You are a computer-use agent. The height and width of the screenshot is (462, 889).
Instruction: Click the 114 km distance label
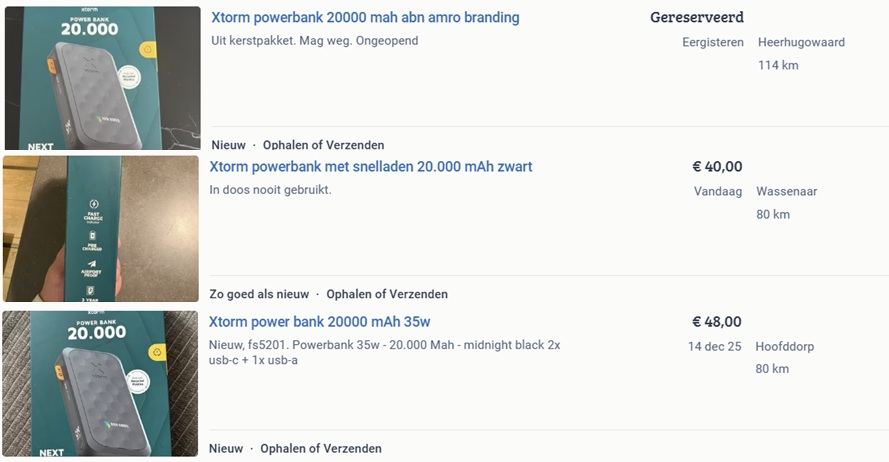point(778,66)
